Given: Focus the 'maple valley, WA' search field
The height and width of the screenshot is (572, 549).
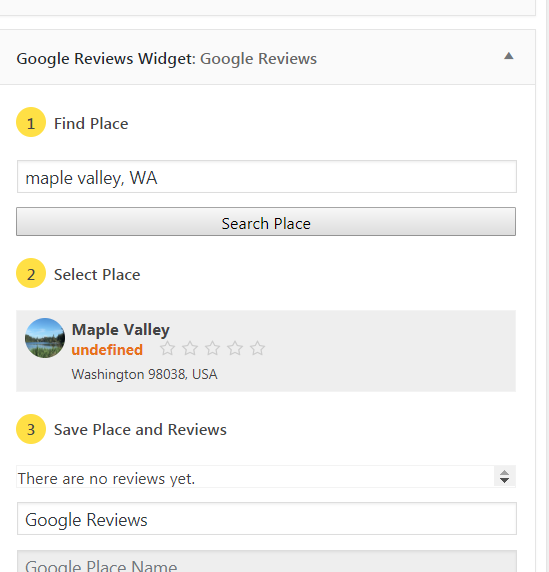Looking at the screenshot, I should (267, 177).
